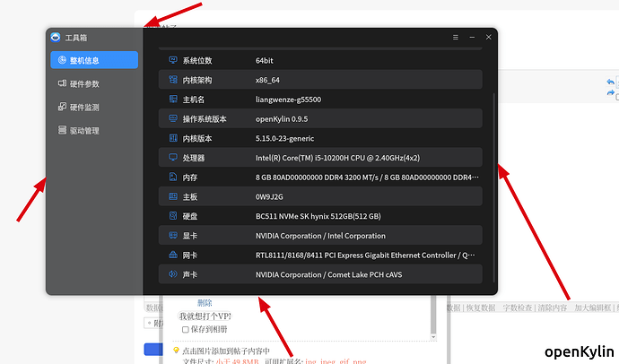Click 字数检查 in the editor footer
This screenshot has width=619, height=364.
(517, 308)
